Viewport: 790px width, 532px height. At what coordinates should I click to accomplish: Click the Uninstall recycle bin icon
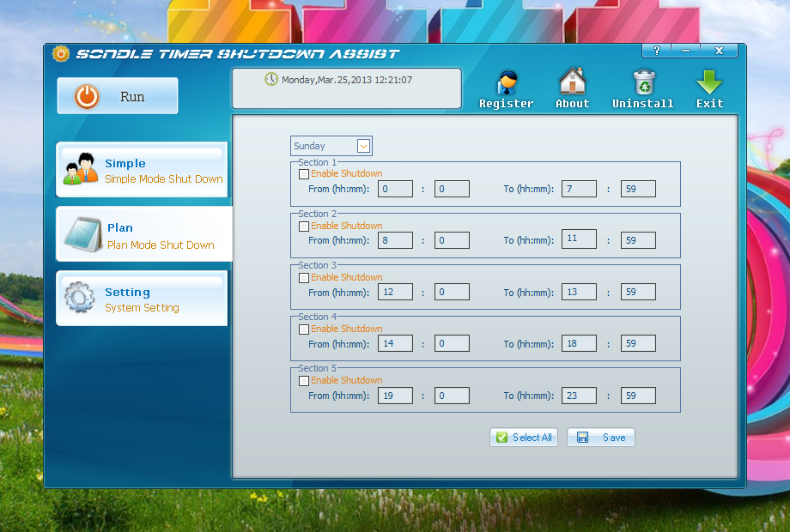[x=643, y=83]
